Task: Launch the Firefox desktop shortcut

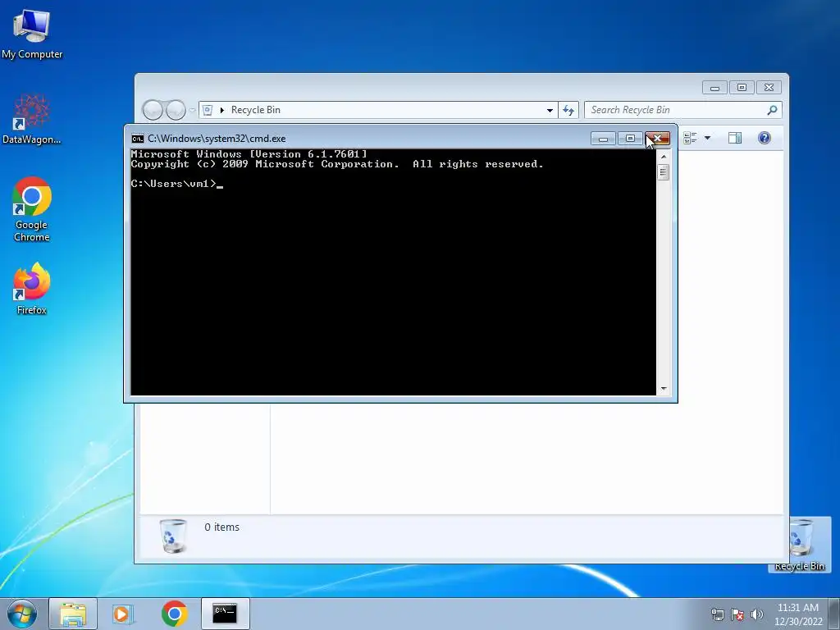Action: click(x=32, y=288)
